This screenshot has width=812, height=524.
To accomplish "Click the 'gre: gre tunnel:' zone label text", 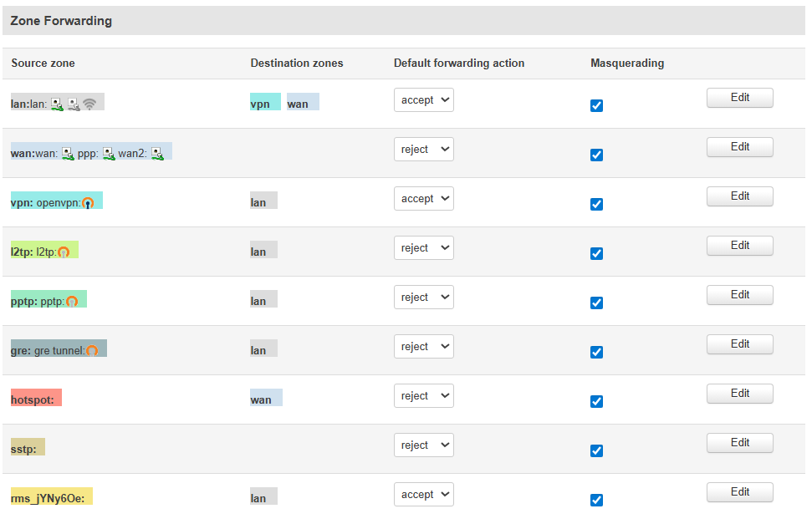I will pyautogui.click(x=48, y=350).
